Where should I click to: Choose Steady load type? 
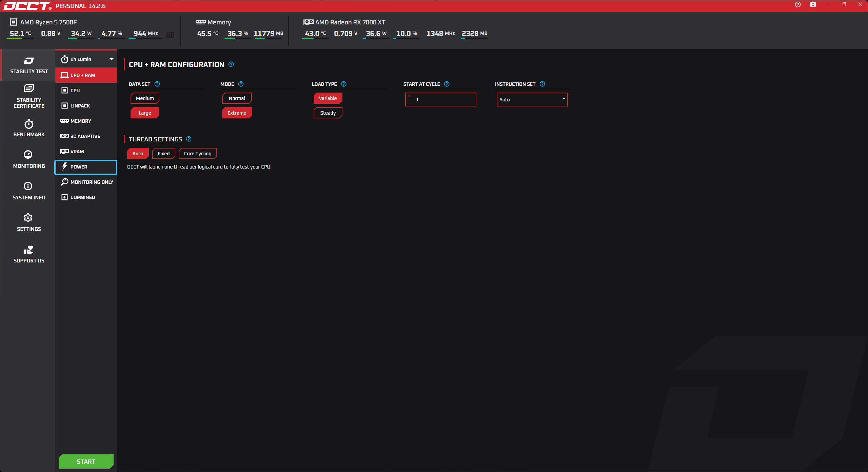[x=328, y=113]
